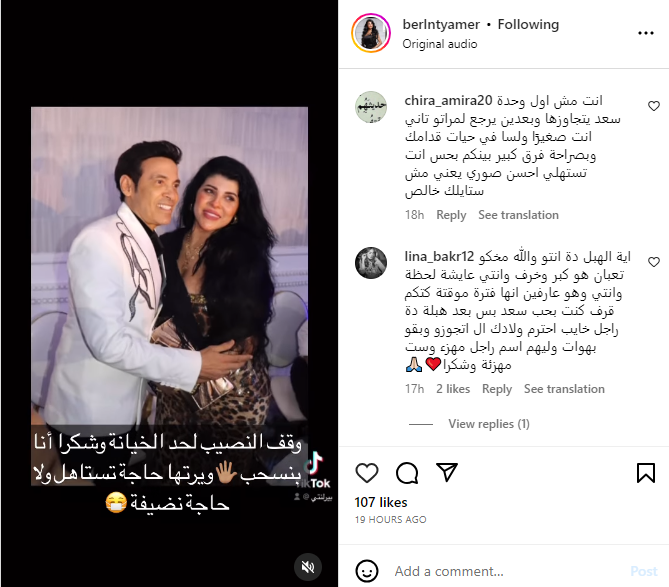Open the emoji picker in the comment box
This screenshot has width=669, height=587.
(366, 571)
